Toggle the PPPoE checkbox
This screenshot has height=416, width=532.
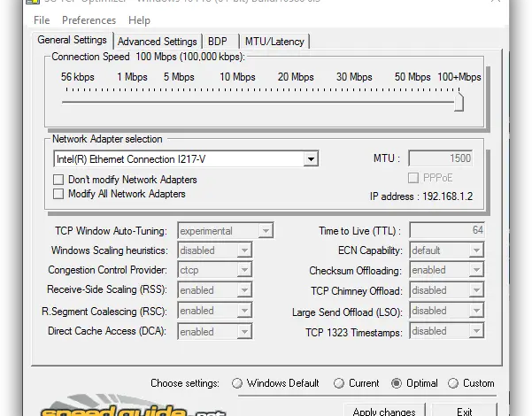pyautogui.click(x=412, y=178)
